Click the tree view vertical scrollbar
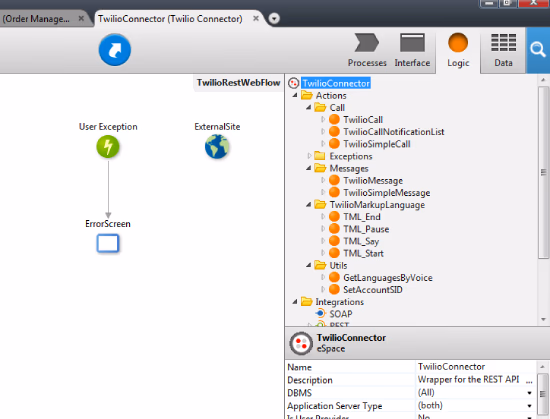The image size is (550, 419). [x=543, y=172]
